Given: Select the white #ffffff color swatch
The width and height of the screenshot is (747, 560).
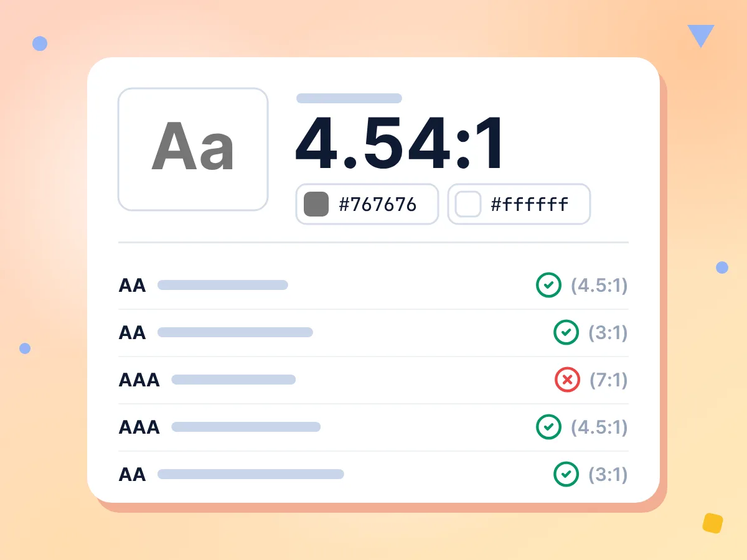Looking at the screenshot, I should (x=468, y=204).
